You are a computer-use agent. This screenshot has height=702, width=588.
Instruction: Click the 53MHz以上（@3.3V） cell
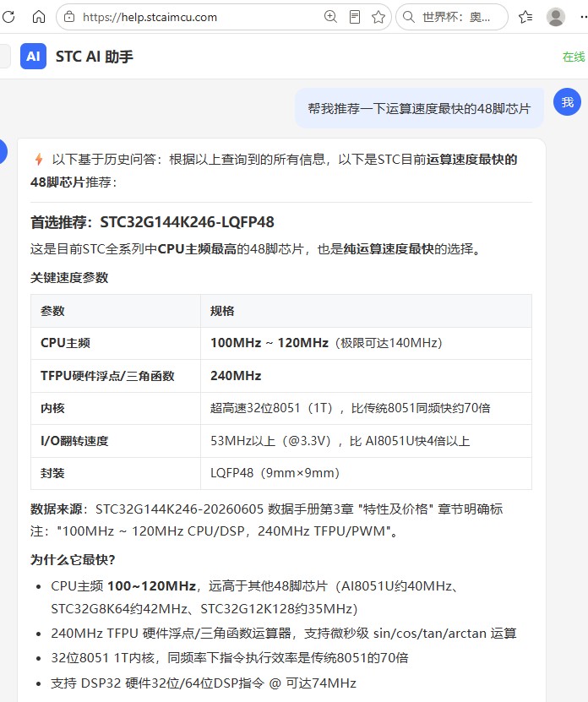[x=366, y=441]
